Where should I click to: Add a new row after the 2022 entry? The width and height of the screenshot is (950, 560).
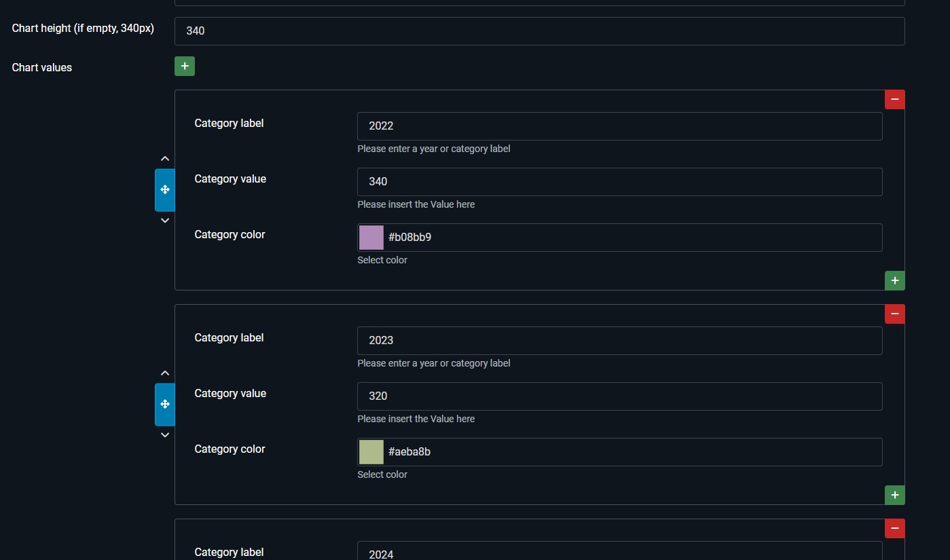point(894,280)
